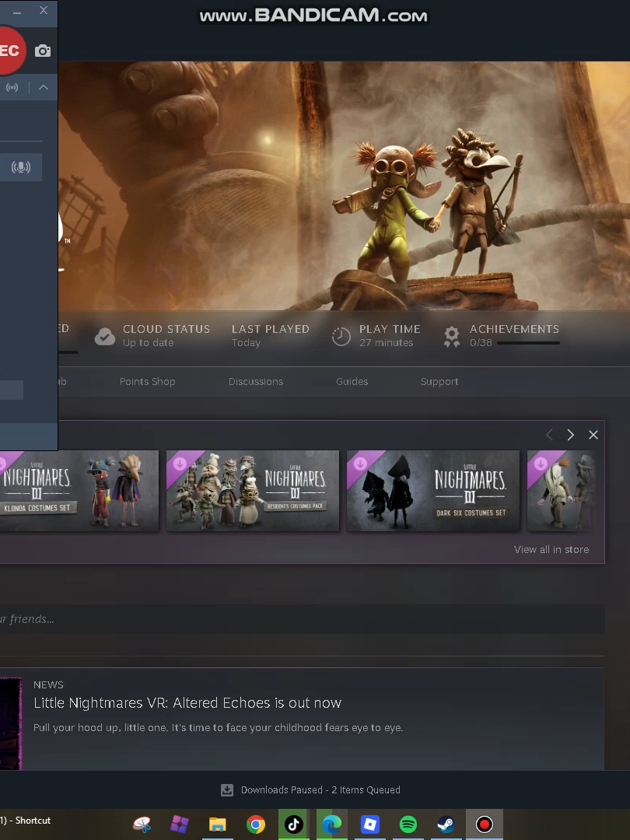
Task: Open TikTok from taskbar
Action: pos(293,824)
